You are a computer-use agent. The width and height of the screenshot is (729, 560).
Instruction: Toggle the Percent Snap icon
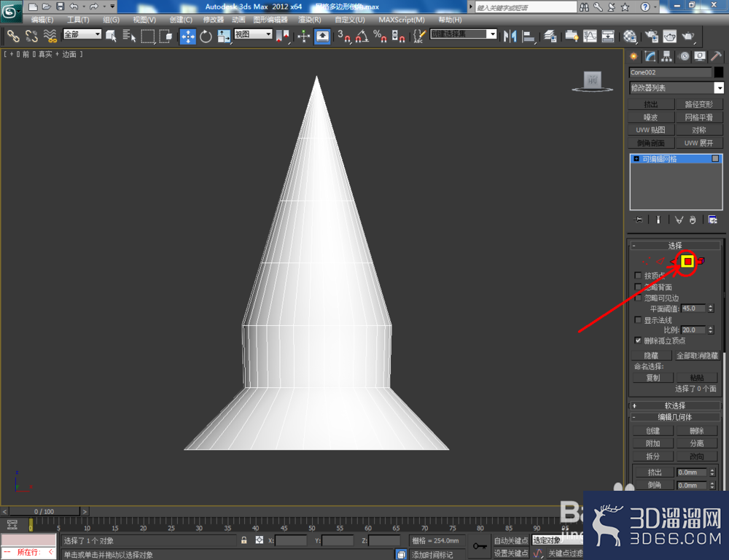tap(380, 36)
